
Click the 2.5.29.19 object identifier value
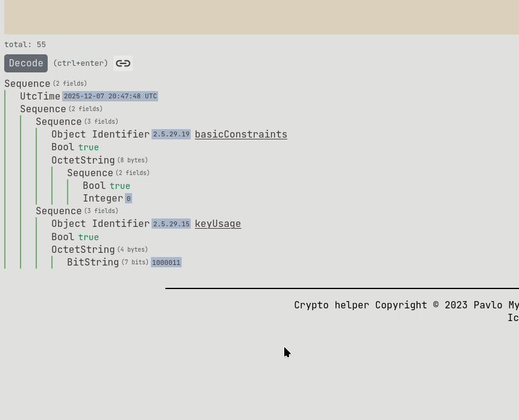[171, 135]
